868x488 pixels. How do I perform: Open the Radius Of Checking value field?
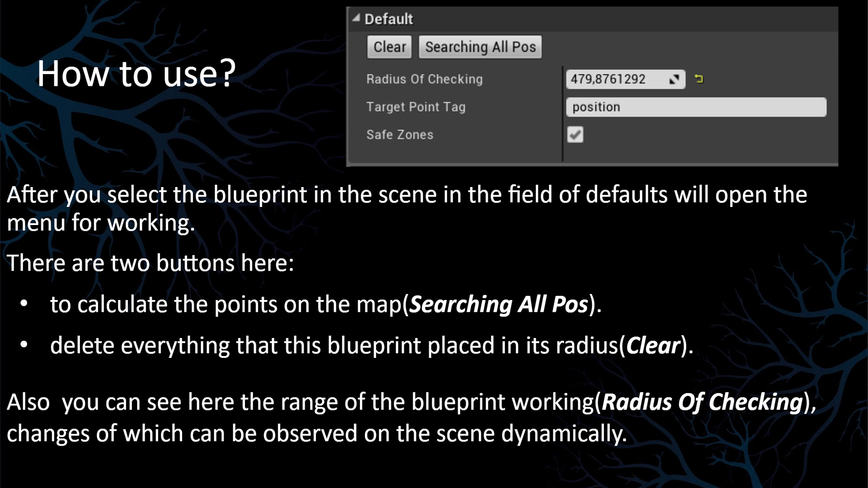click(x=624, y=79)
